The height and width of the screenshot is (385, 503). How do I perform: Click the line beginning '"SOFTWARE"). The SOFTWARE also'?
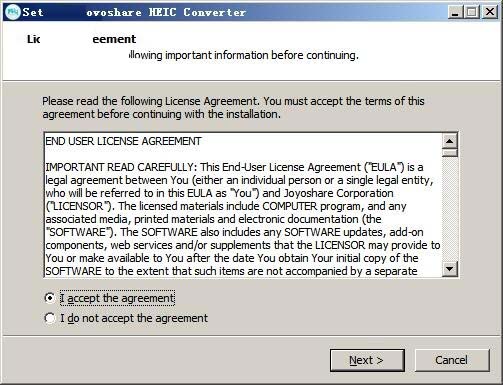234,232
